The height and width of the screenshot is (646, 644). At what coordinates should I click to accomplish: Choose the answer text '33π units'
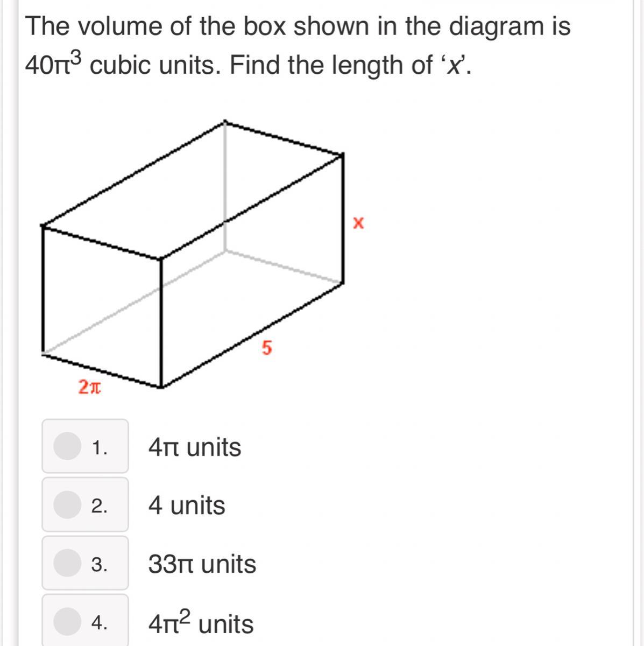coord(202,564)
